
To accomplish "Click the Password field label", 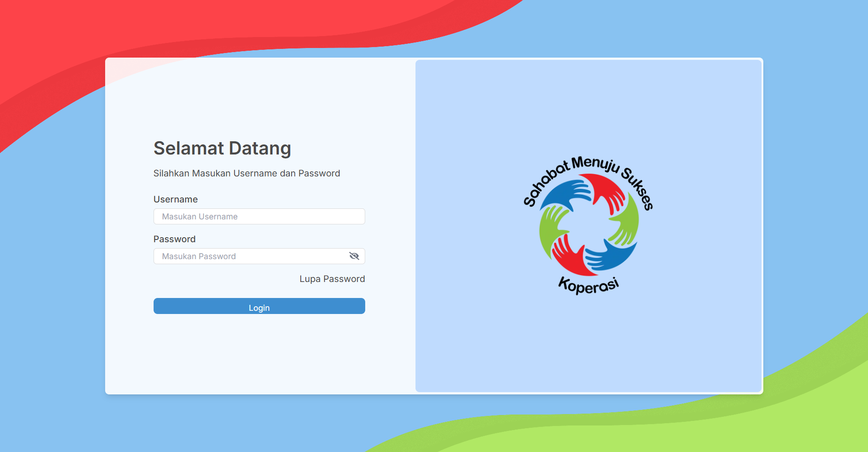I will coord(174,239).
